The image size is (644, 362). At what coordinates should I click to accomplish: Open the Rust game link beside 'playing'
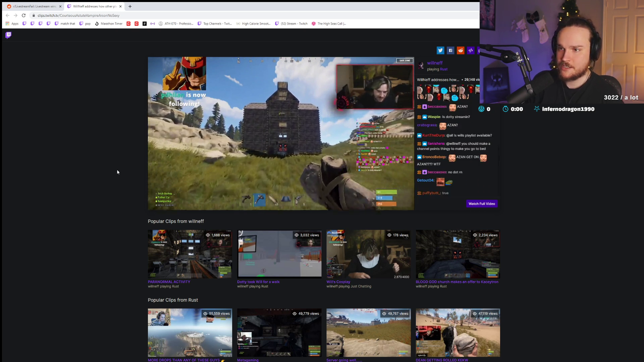click(x=444, y=69)
